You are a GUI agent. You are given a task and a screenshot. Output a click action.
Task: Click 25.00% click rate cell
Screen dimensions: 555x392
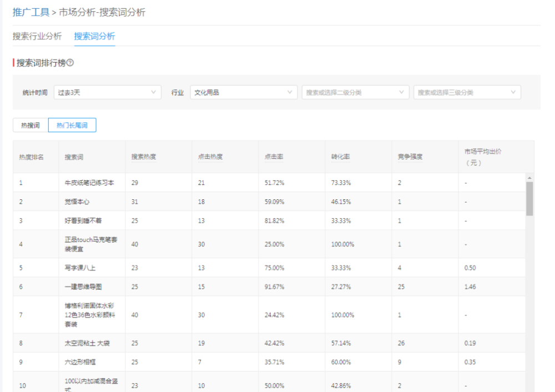click(x=274, y=244)
